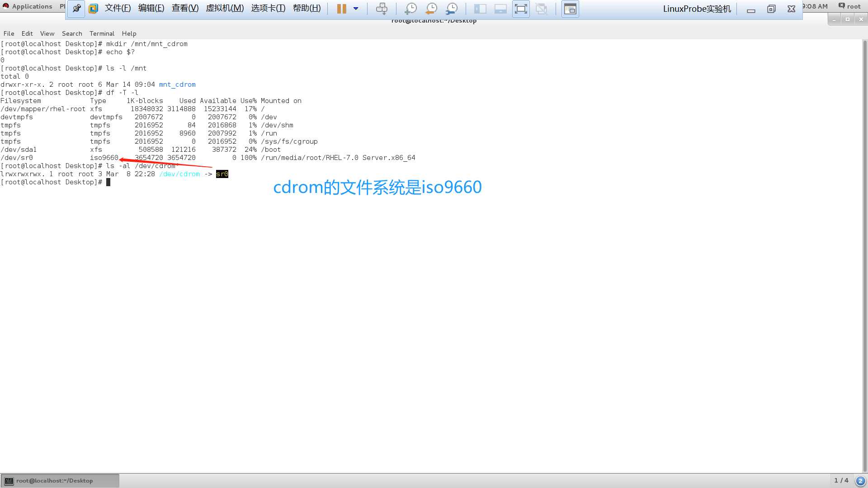Open the 查看 menu
Screen dimensions: 868x488
pos(184,8)
